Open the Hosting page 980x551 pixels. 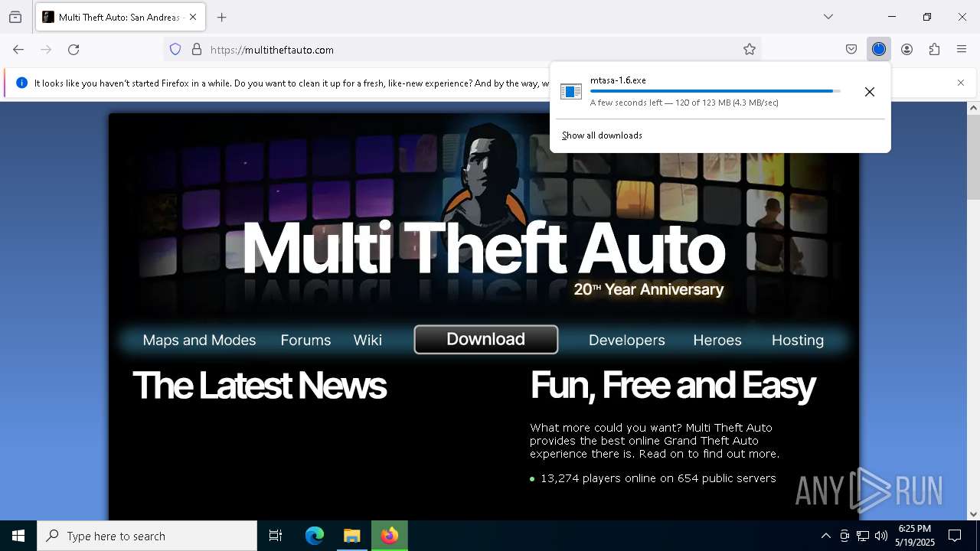click(x=798, y=341)
